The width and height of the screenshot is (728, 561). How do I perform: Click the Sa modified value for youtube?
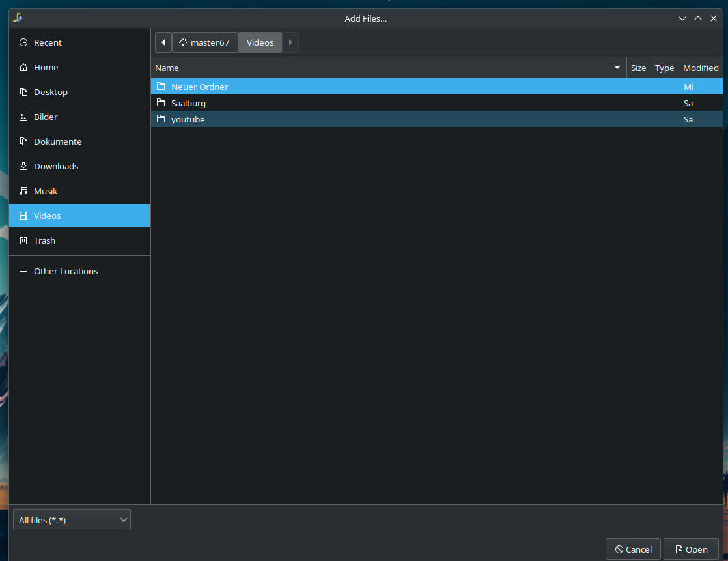[x=688, y=119]
